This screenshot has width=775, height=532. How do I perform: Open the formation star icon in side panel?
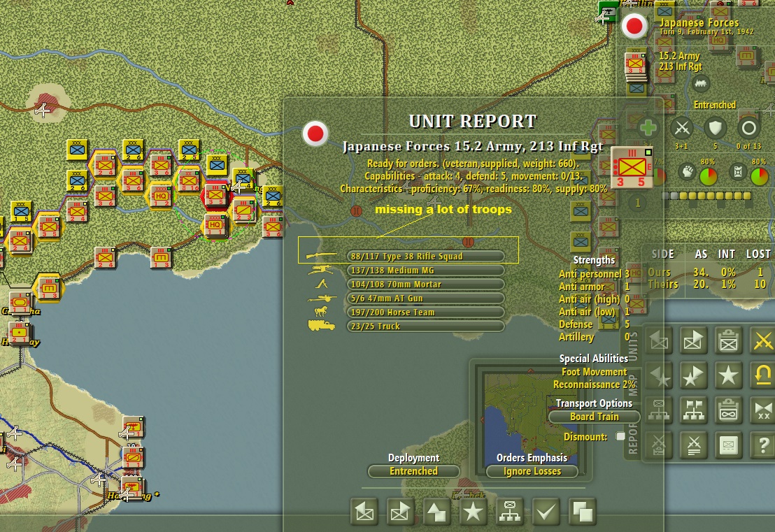point(728,375)
